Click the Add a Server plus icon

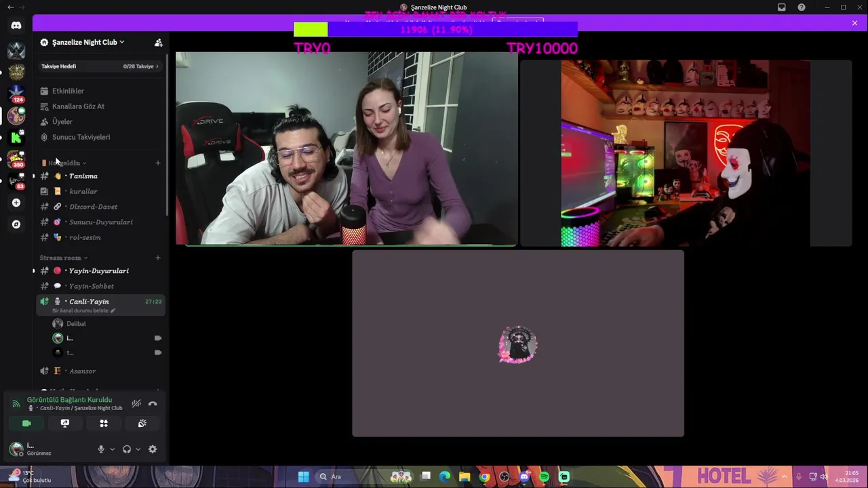coord(16,203)
